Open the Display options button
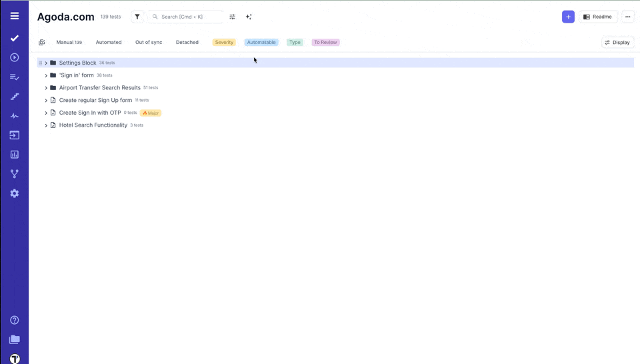The height and width of the screenshot is (364, 640). [617, 43]
